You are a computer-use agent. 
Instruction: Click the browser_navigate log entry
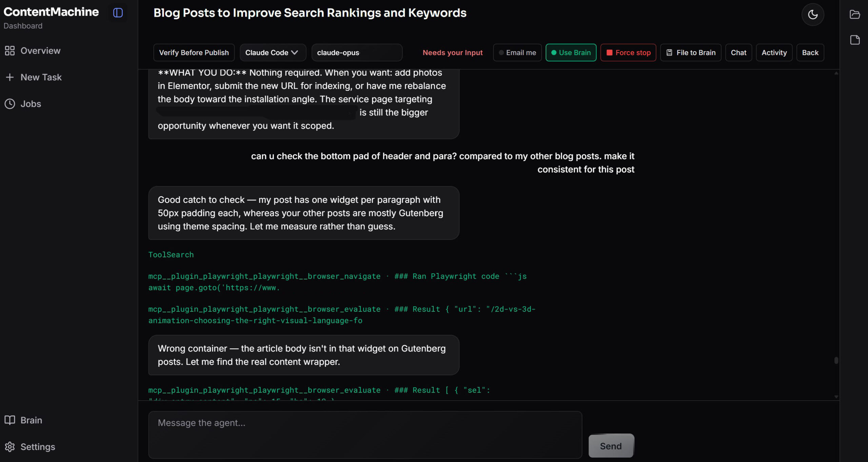click(337, 282)
